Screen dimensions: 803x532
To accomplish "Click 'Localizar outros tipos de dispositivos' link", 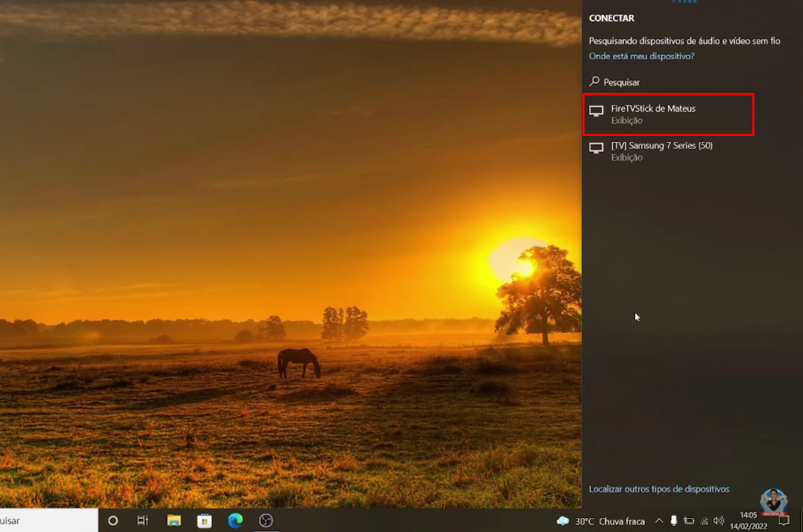I will [x=659, y=489].
